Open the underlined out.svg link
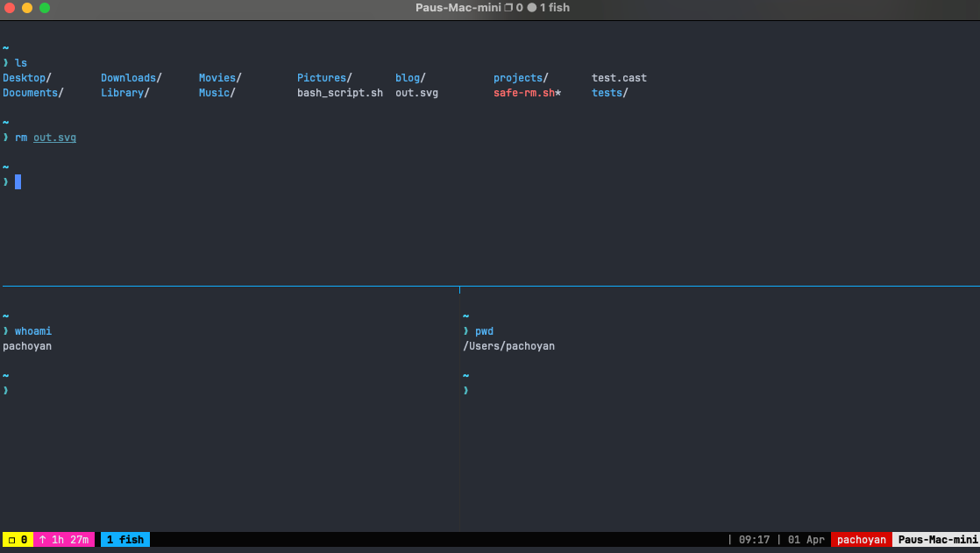Screen dimensions: 980x553 pyautogui.click(x=54, y=137)
